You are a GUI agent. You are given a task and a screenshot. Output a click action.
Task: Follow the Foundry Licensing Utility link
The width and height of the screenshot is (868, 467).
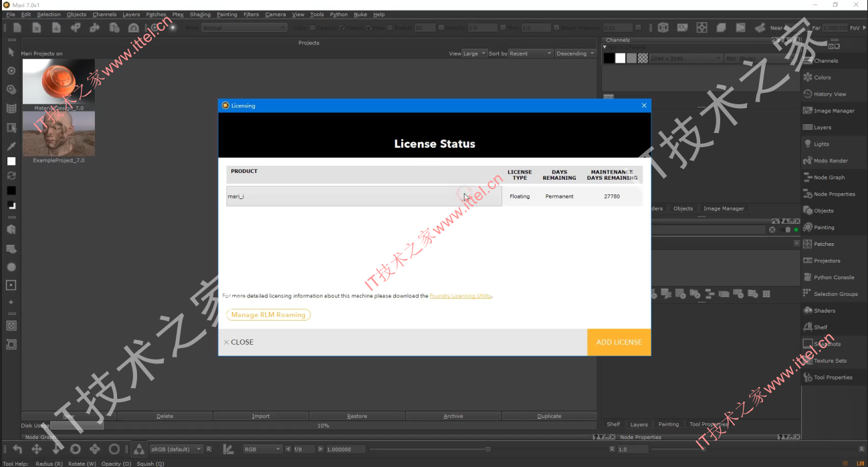click(x=461, y=296)
